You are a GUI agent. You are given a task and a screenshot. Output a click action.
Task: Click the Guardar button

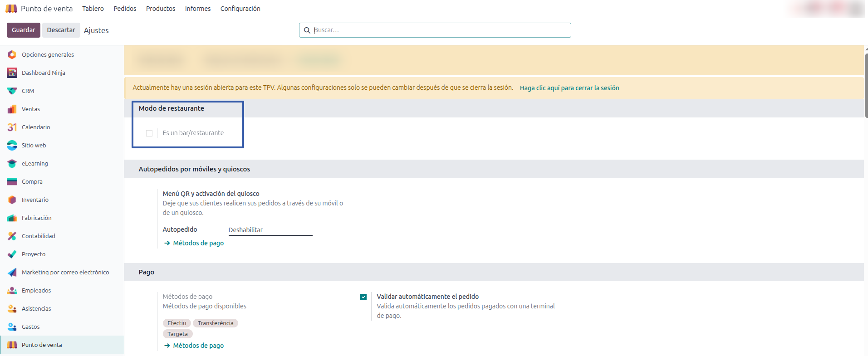click(23, 30)
